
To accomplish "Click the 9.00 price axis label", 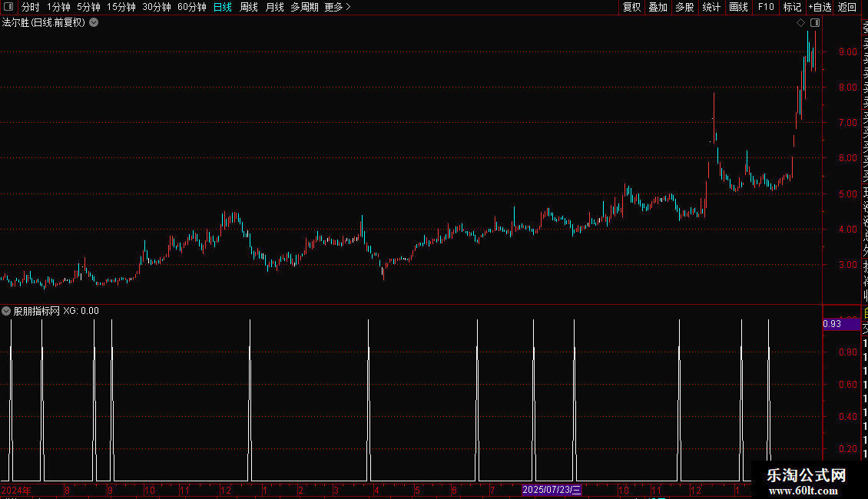I will [x=848, y=52].
